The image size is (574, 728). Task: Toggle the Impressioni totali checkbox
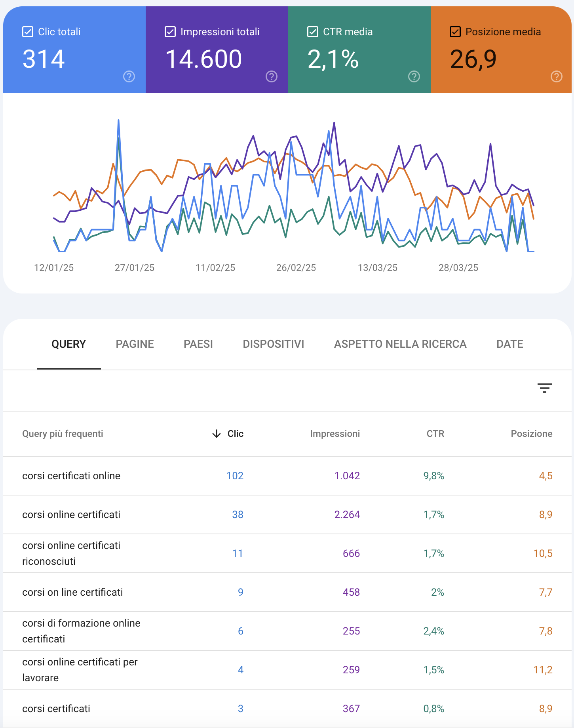pos(170,32)
